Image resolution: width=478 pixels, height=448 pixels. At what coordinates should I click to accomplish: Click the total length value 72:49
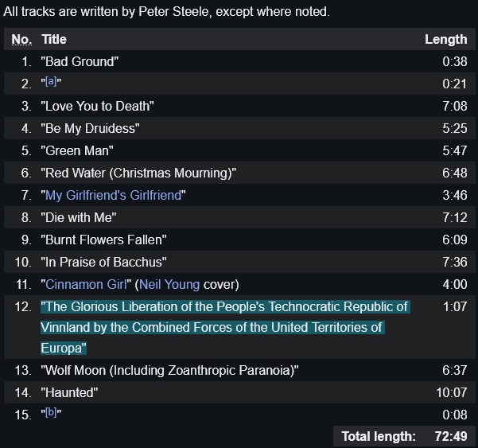[451, 436]
